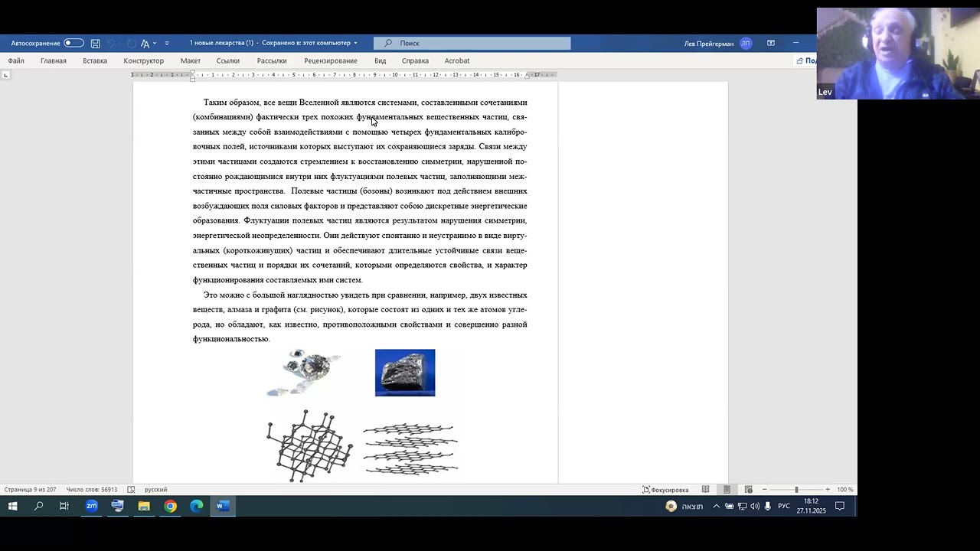Open the Рассылки ribbon tab
The width and height of the screenshot is (980, 551).
[x=272, y=60]
